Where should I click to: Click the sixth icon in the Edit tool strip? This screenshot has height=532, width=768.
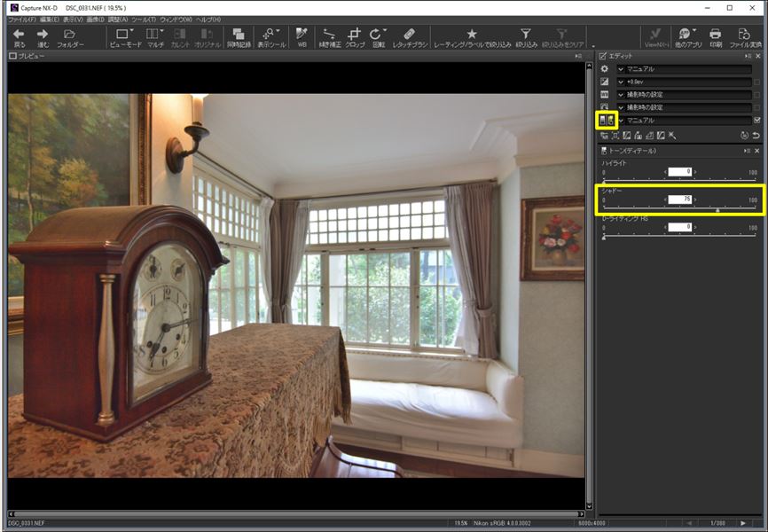(x=661, y=136)
